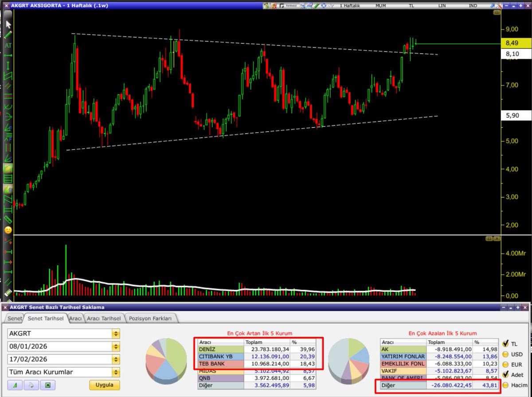This screenshot has height=397, width=532.
Task: Select the red horizontal lines tool
Action: [8, 95]
